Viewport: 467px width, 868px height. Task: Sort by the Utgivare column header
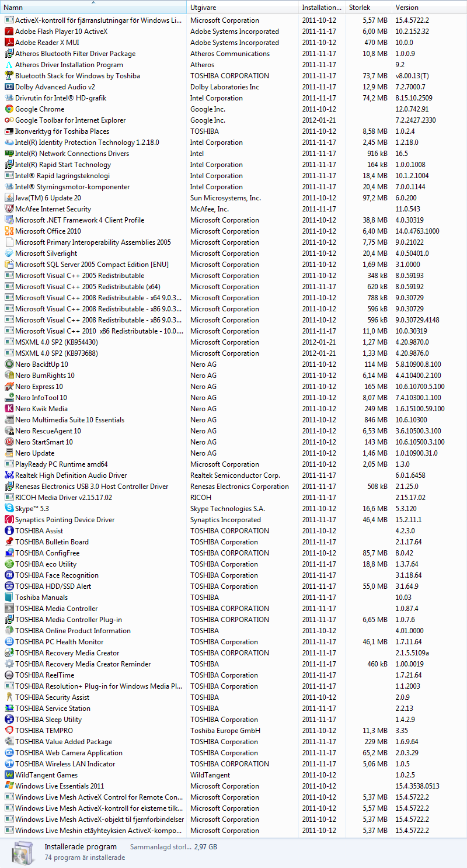click(x=242, y=8)
